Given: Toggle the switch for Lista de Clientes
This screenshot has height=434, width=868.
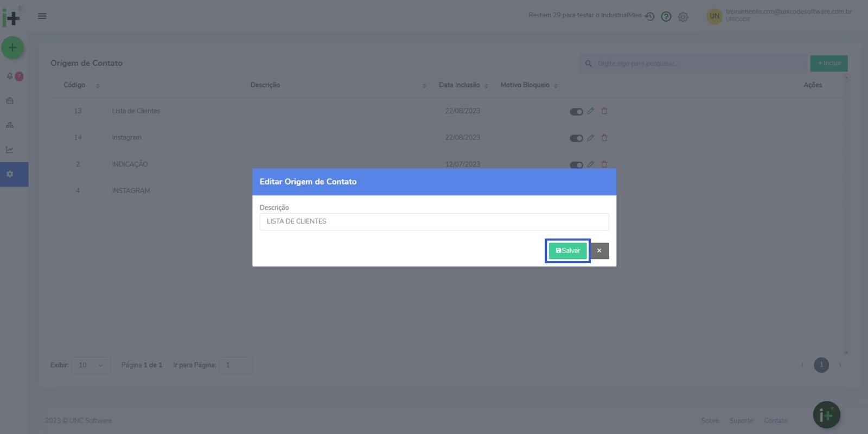Looking at the screenshot, I should [576, 112].
